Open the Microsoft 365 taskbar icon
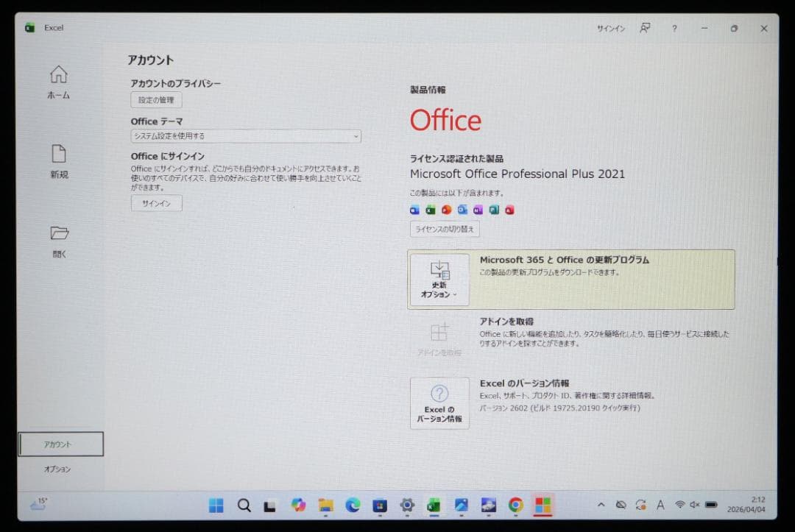 tap(543, 506)
